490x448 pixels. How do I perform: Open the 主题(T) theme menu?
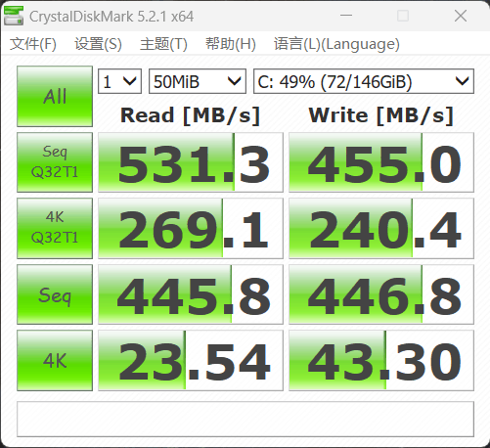tap(163, 44)
